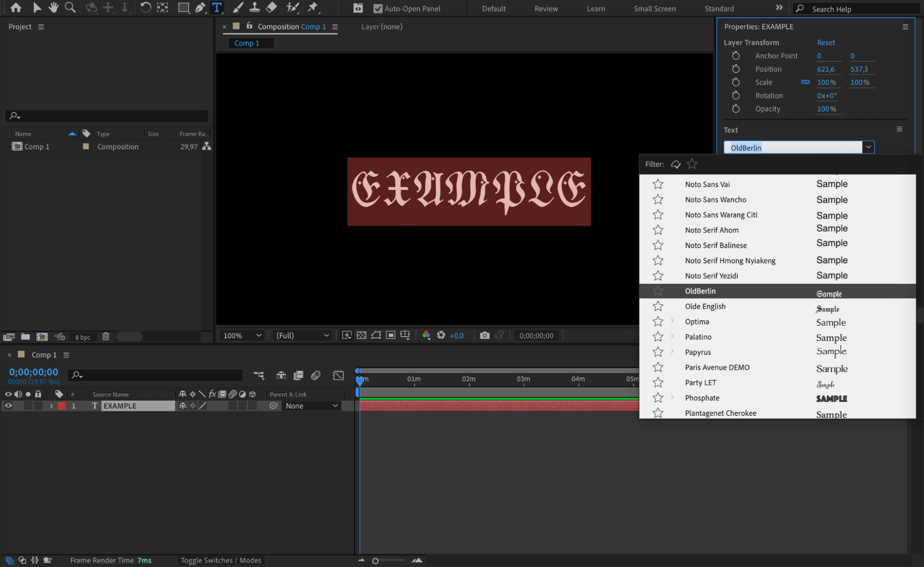Click the Zoom tool icon

point(68,8)
